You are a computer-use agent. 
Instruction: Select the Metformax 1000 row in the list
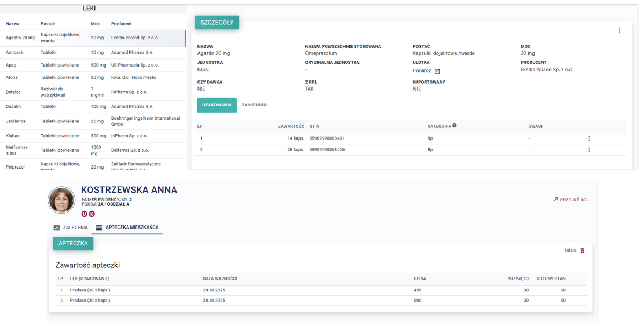16,150
